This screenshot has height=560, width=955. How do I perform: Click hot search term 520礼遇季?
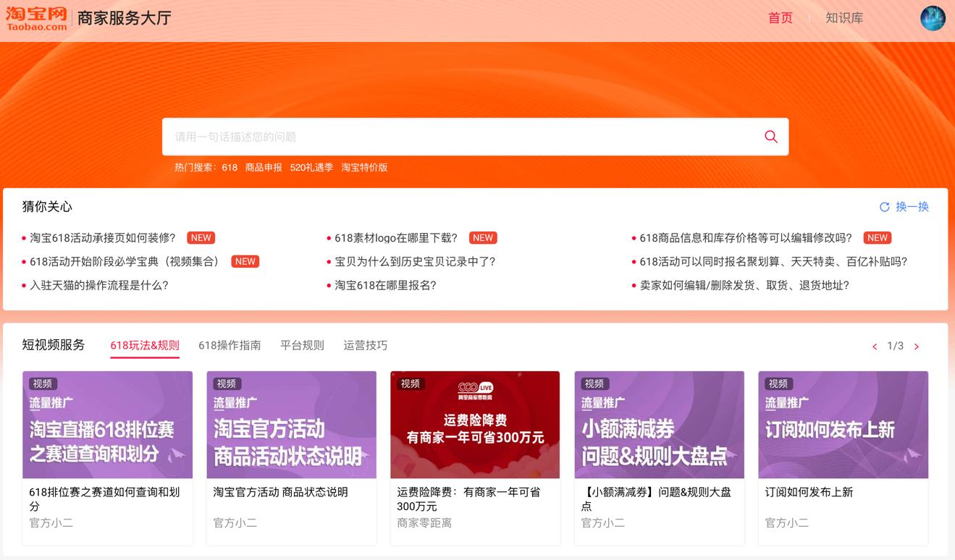tap(311, 167)
